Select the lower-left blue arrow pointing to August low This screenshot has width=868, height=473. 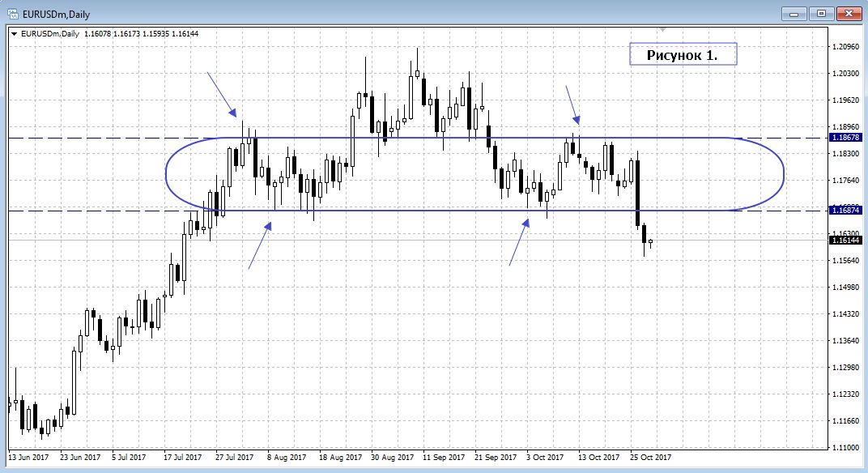260,246
